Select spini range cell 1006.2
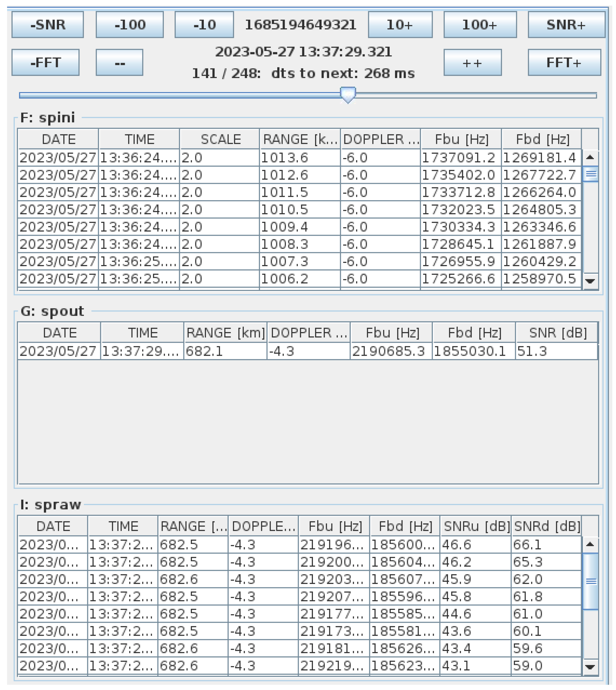 (300, 279)
